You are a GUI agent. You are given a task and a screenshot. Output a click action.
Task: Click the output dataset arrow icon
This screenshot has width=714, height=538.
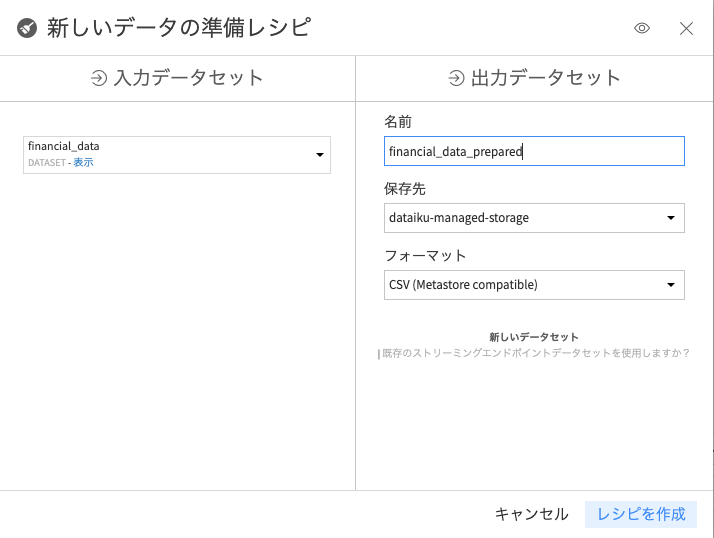pos(456,77)
